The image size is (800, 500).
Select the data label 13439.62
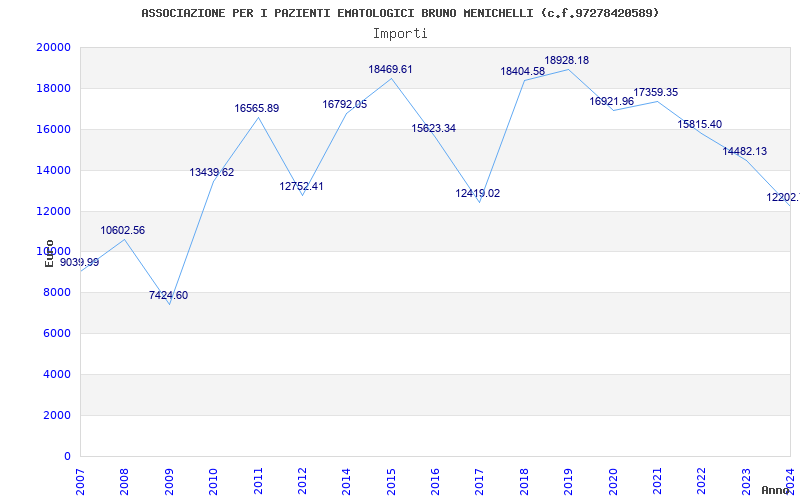(212, 172)
